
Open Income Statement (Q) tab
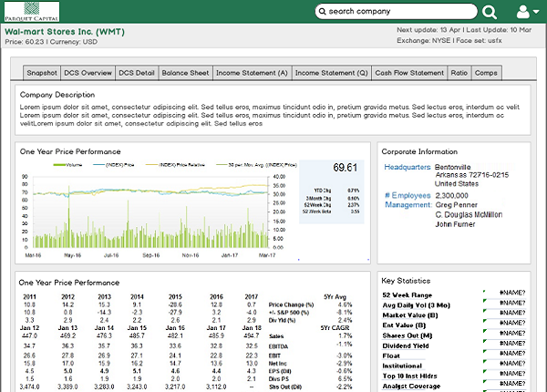point(331,73)
